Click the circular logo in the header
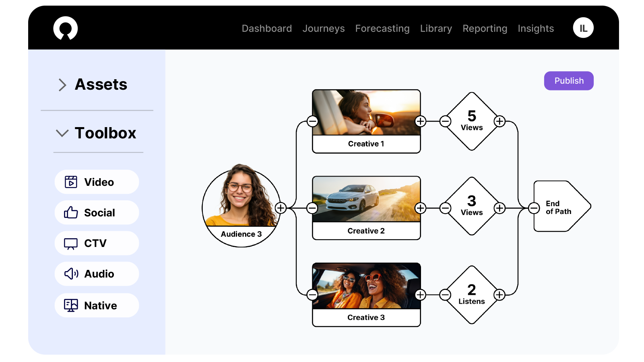This screenshot has height=362, width=644. [x=65, y=28]
